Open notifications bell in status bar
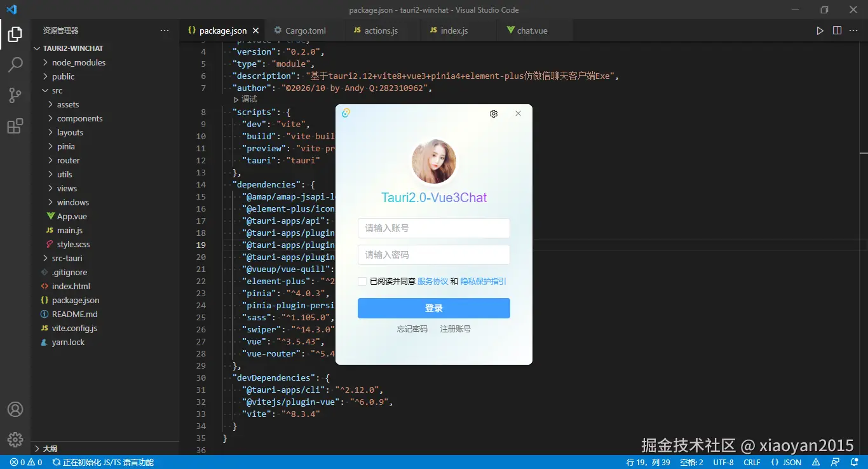The image size is (868, 469). point(853,463)
